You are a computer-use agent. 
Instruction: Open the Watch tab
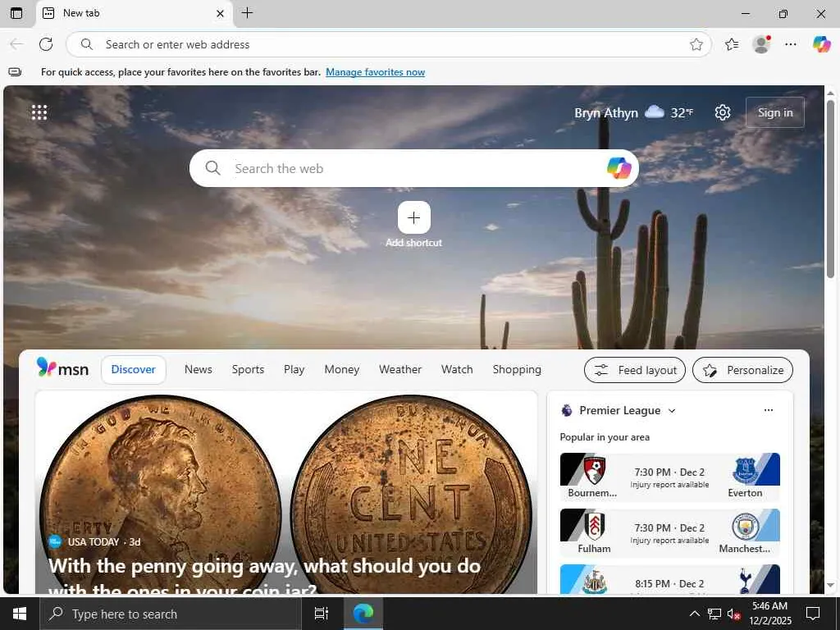point(457,370)
